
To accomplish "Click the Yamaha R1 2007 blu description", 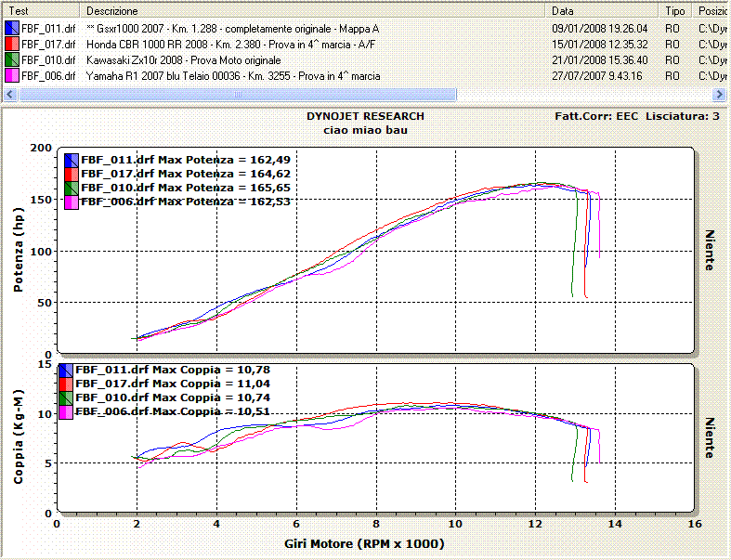I will point(233,76).
